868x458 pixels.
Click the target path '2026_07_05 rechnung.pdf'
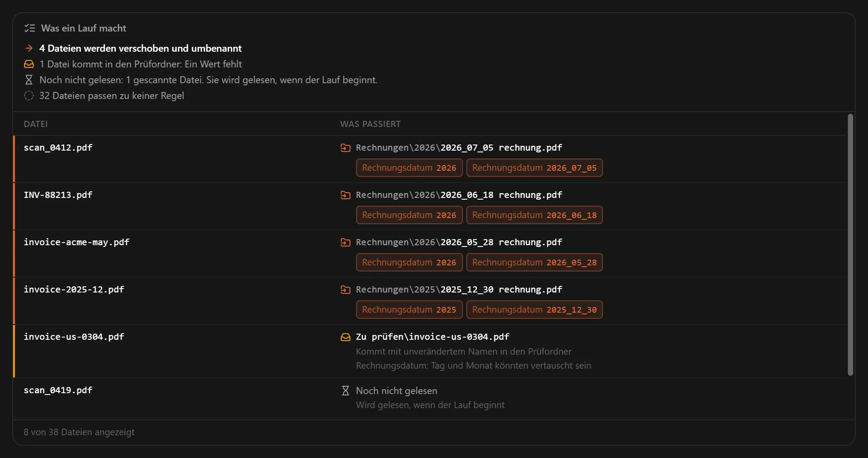point(501,148)
